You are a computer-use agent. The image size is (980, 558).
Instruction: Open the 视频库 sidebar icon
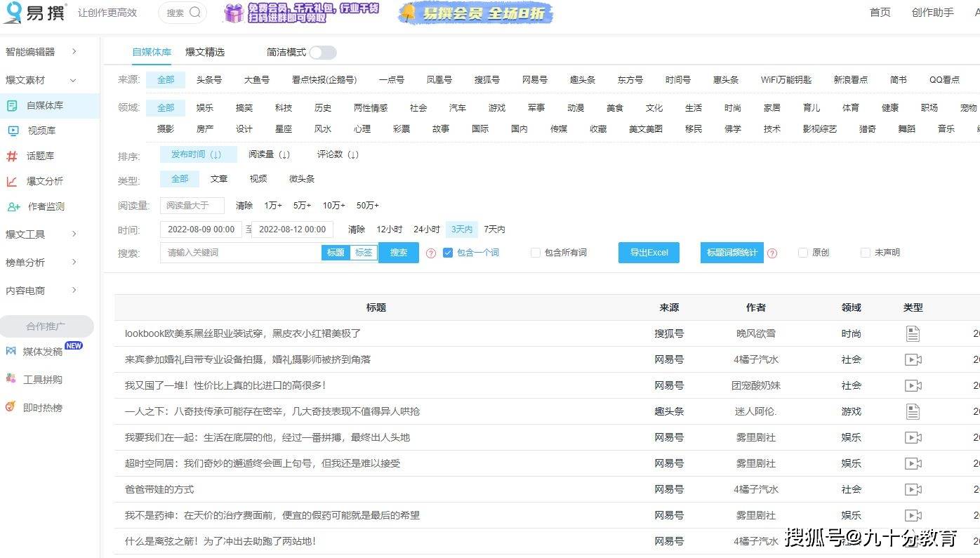[13, 131]
